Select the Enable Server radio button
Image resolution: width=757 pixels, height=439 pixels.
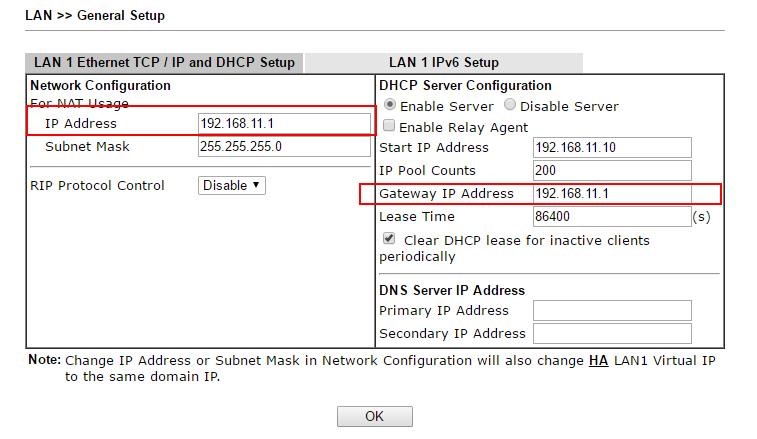tap(389, 105)
